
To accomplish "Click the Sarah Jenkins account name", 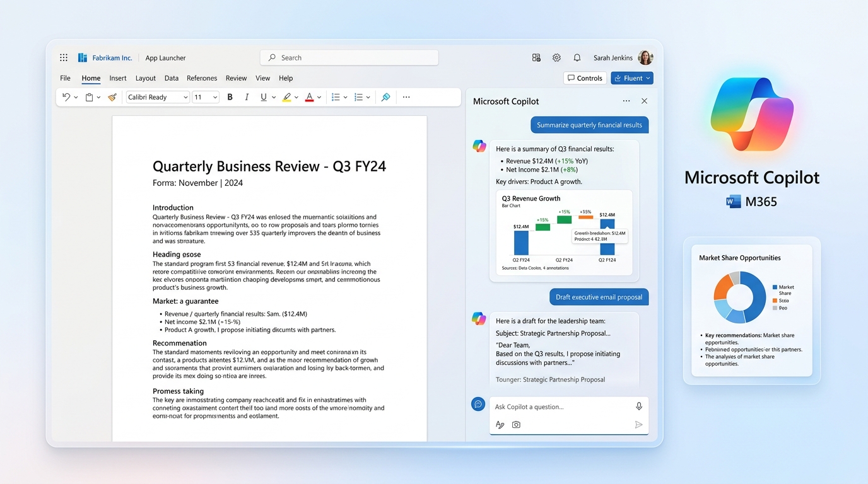I will pos(613,58).
